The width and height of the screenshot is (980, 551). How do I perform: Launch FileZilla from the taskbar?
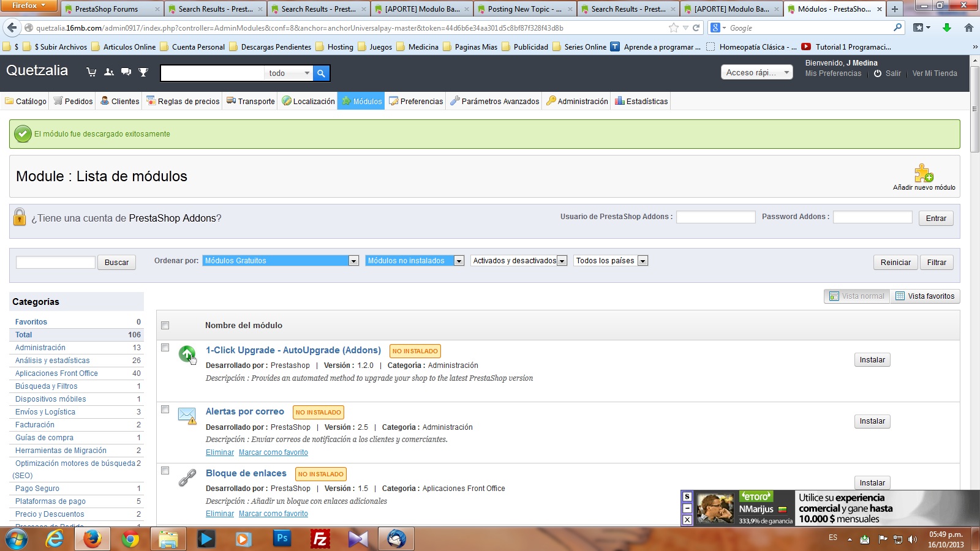coord(320,539)
